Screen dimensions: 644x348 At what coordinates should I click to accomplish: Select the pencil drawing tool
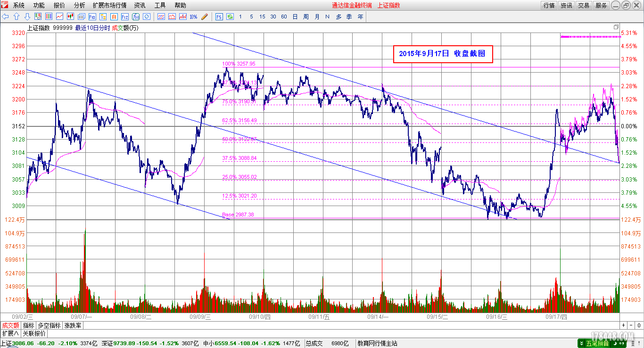click(x=205, y=17)
